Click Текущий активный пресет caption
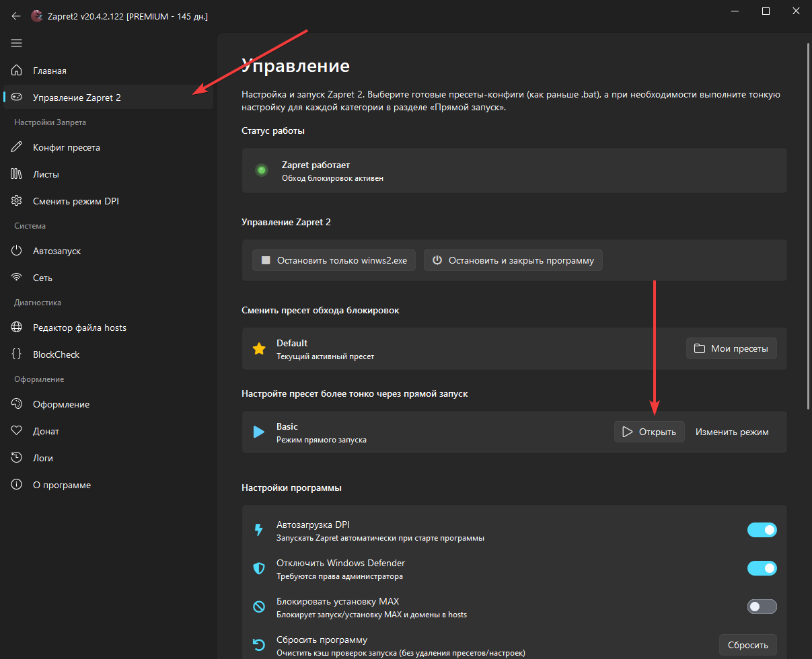The width and height of the screenshot is (812, 659). point(325,356)
